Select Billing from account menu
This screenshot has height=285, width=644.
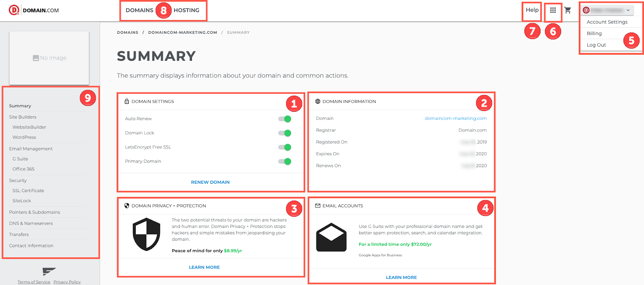[x=594, y=33]
